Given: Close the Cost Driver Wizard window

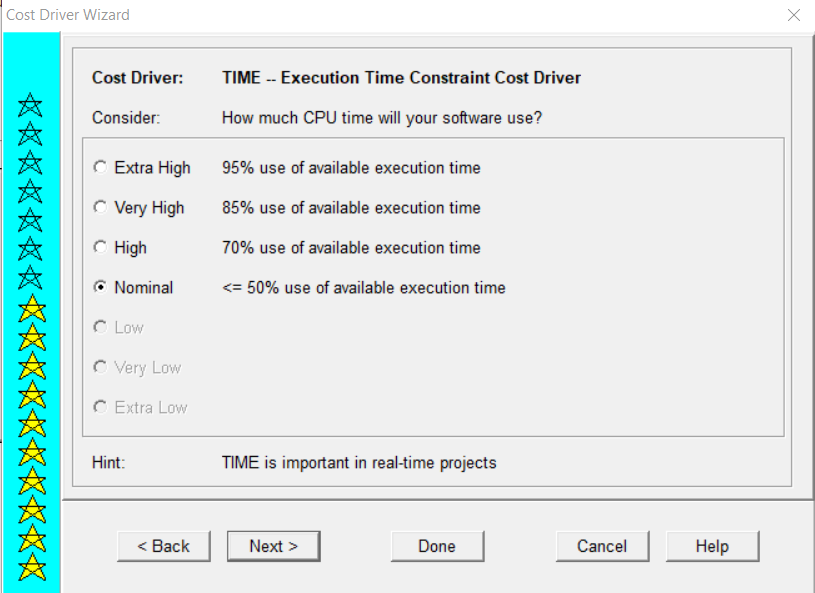Looking at the screenshot, I should click(x=794, y=15).
